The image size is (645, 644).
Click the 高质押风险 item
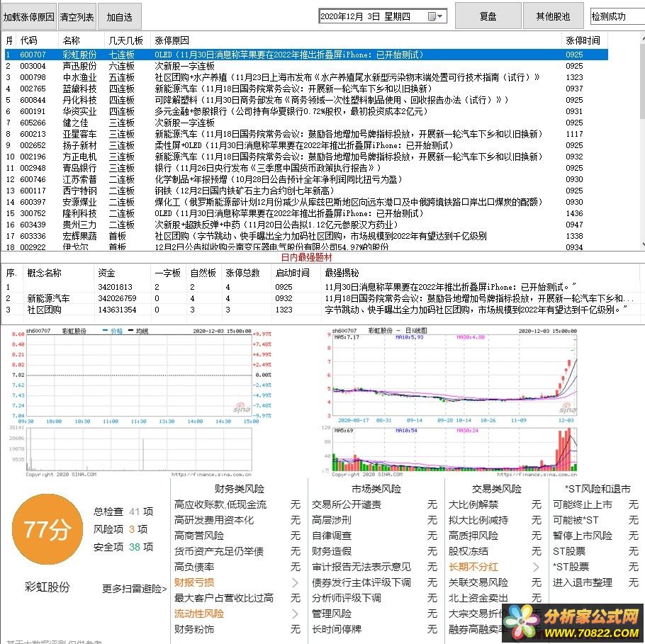pyautogui.click(x=473, y=536)
